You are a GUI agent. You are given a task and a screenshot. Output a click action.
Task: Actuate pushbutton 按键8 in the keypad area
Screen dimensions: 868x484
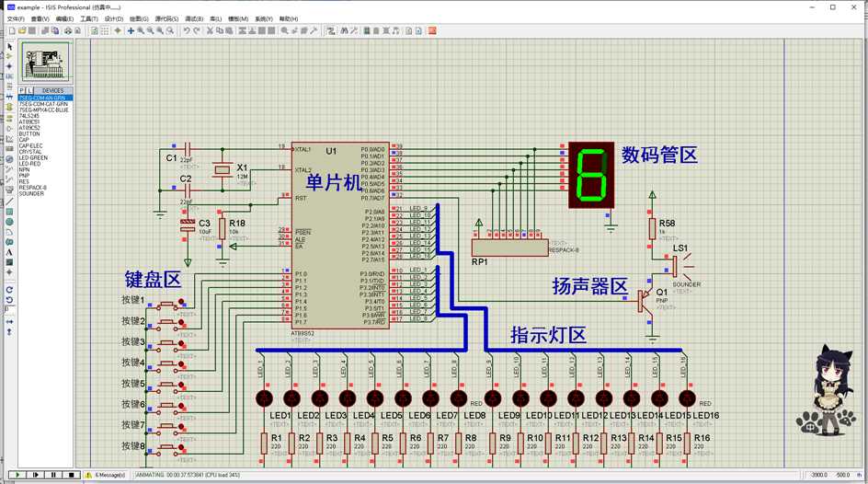pyautogui.click(x=168, y=450)
